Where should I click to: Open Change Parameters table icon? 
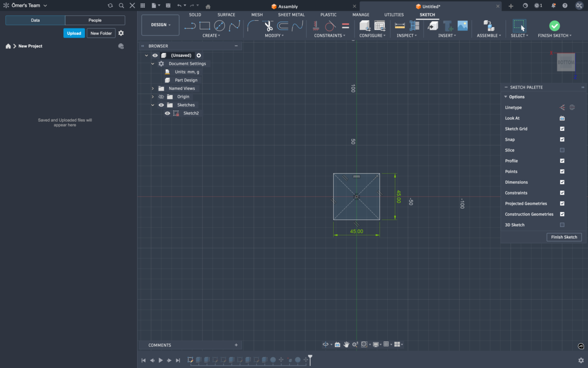point(379,26)
